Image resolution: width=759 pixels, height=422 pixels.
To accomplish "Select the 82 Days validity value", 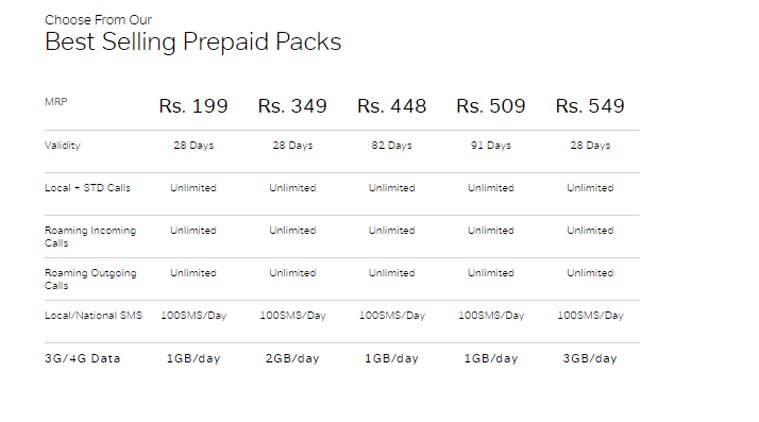I will coord(391,145).
